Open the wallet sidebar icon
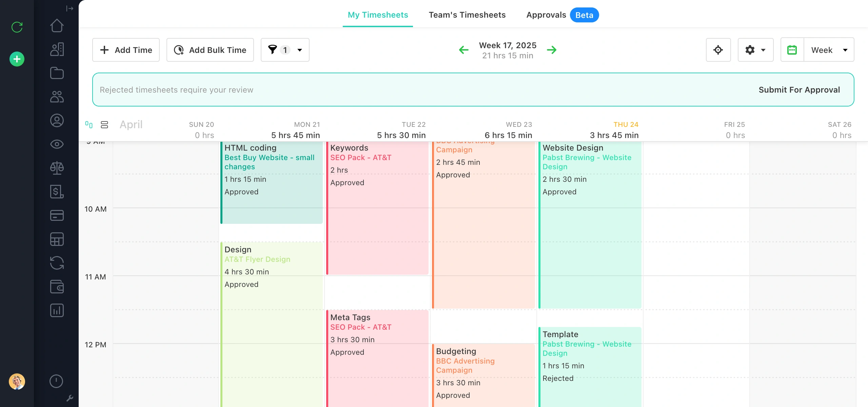Image resolution: width=868 pixels, height=407 pixels. tap(57, 287)
